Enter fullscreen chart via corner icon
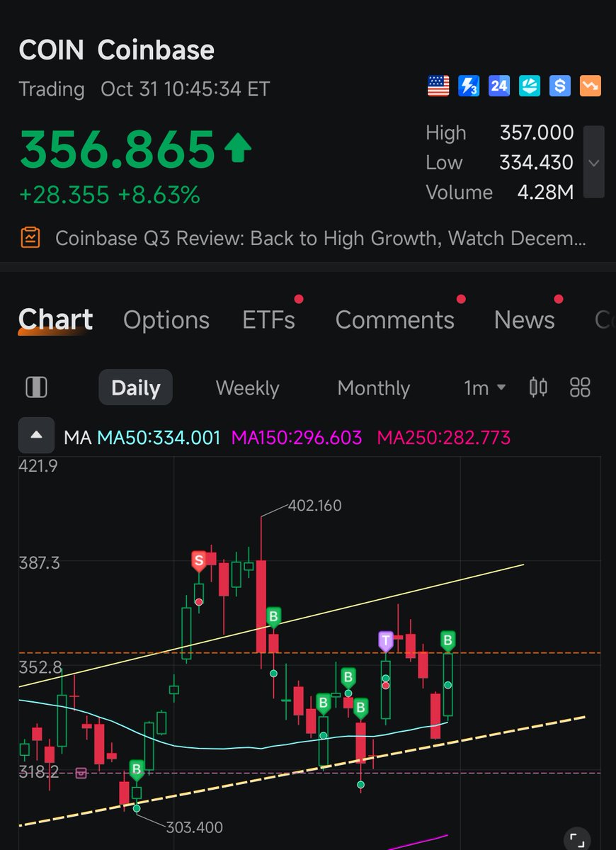The width and height of the screenshot is (616, 850). (577, 839)
